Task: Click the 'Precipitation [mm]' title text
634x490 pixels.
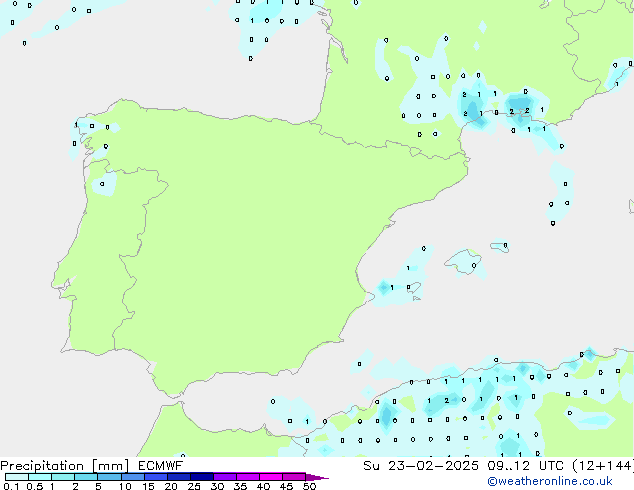Action: pos(64,466)
